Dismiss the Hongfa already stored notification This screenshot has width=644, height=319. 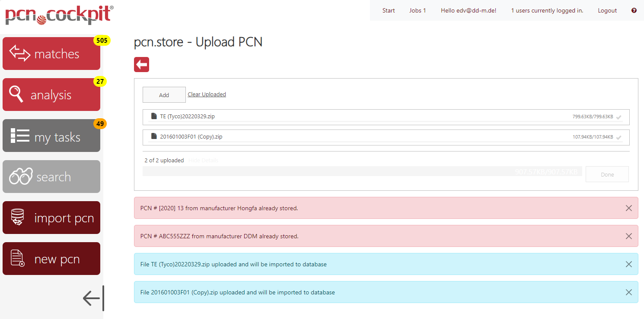(629, 208)
